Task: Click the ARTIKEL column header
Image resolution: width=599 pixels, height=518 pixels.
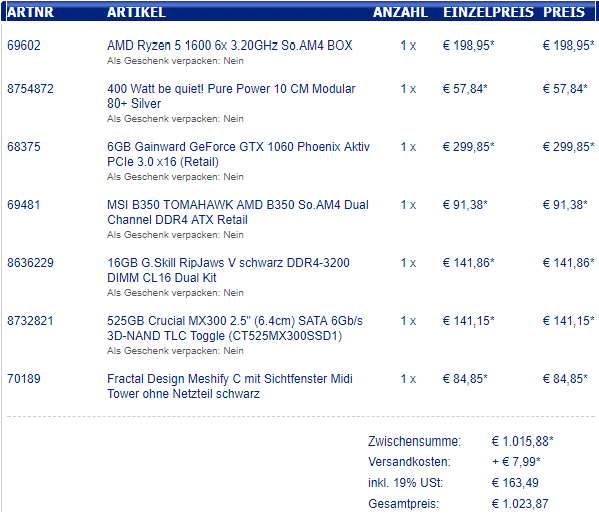Action: [x=136, y=12]
